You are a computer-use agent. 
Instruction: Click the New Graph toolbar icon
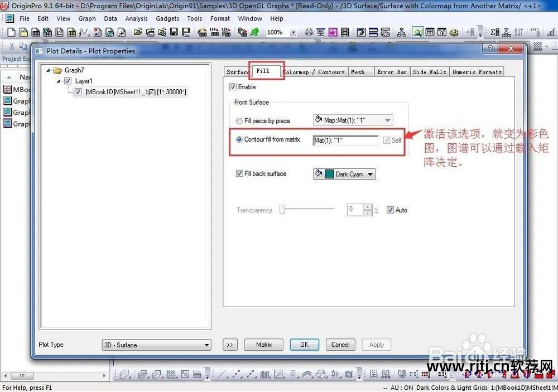[60, 32]
